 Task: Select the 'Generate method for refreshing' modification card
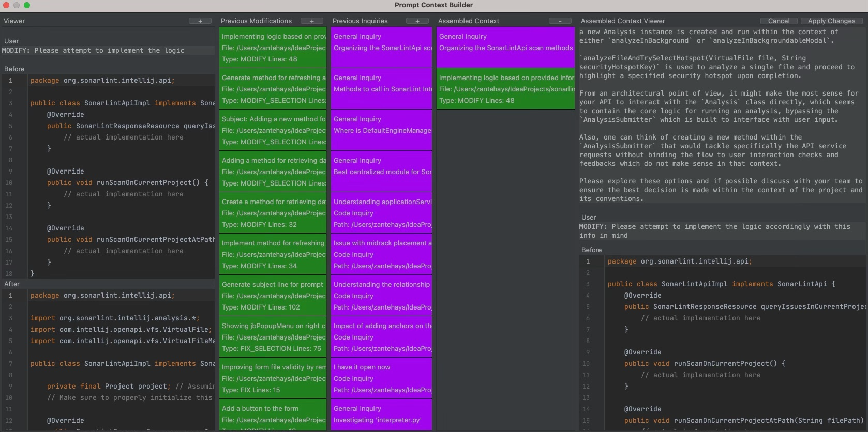point(273,89)
